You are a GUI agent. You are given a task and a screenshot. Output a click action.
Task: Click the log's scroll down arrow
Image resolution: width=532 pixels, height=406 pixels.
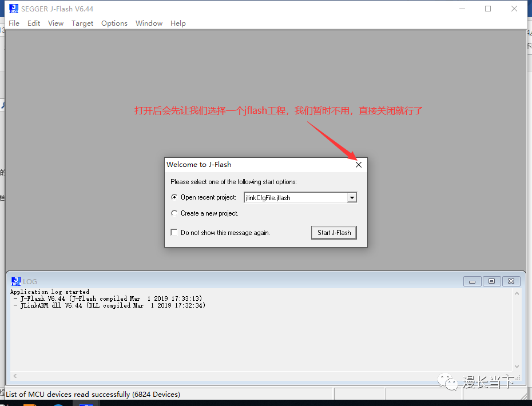pyautogui.click(x=517, y=366)
